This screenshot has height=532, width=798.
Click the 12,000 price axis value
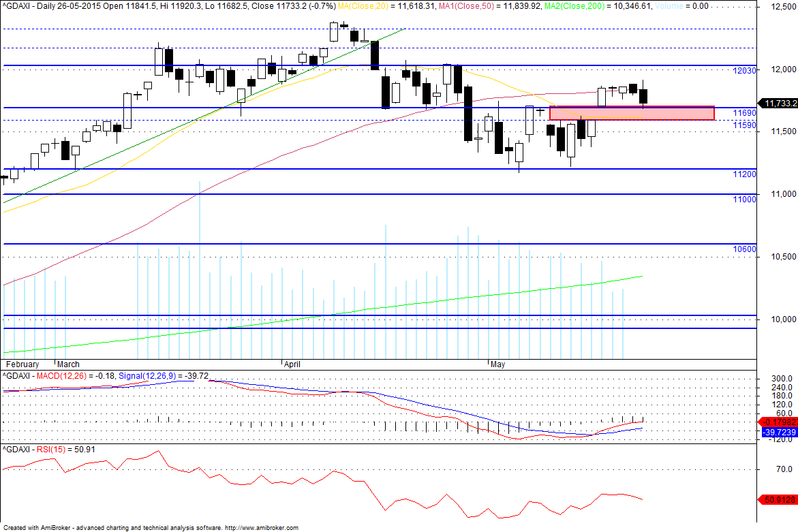pos(783,69)
